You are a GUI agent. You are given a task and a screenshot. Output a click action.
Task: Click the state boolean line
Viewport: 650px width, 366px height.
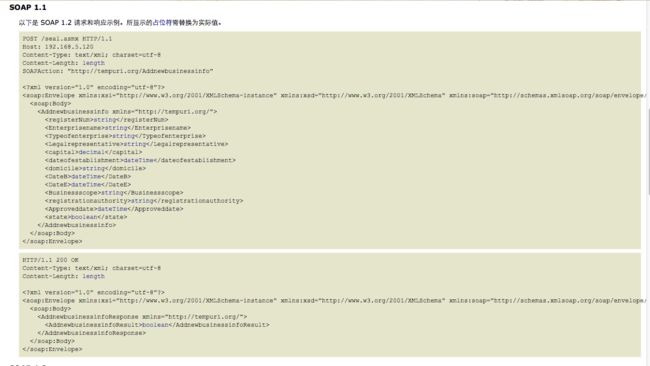86,217
